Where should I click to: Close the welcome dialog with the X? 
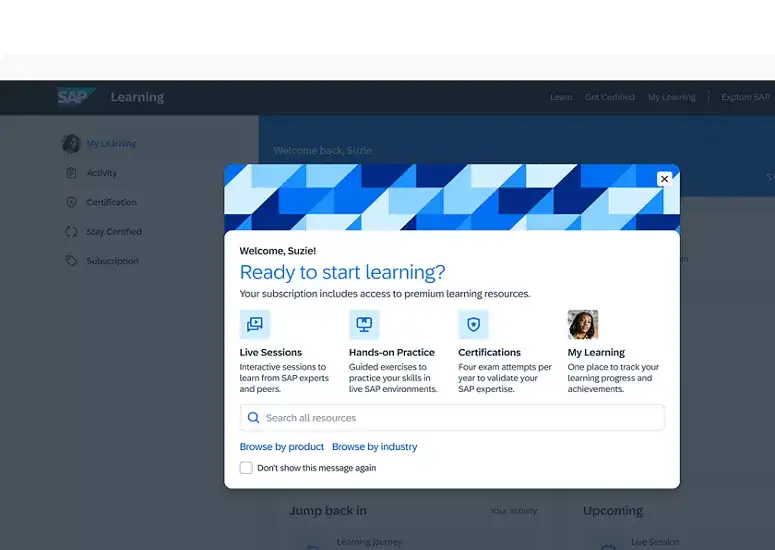(664, 178)
